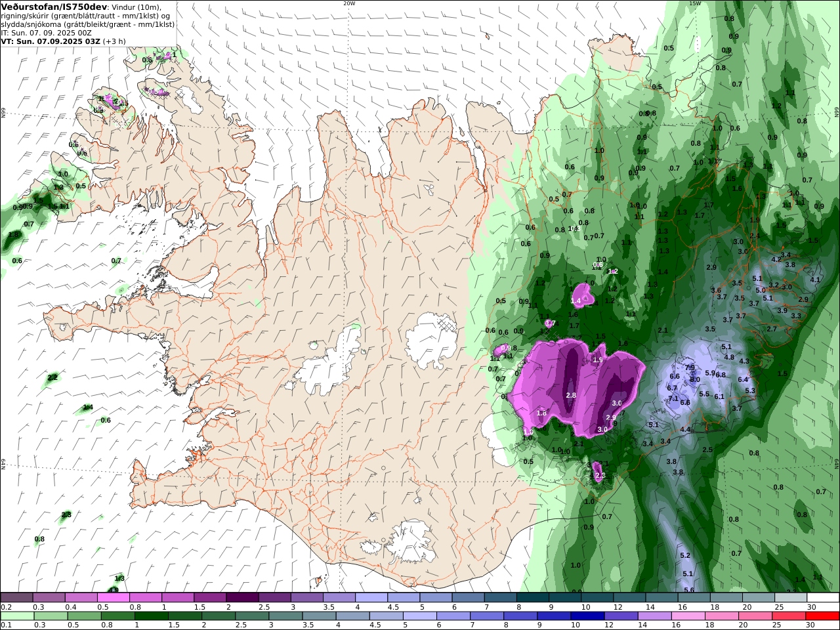This screenshot has height=630, width=840.
Task: Click the 15W longitude label at the top
Action: coord(695,3)
